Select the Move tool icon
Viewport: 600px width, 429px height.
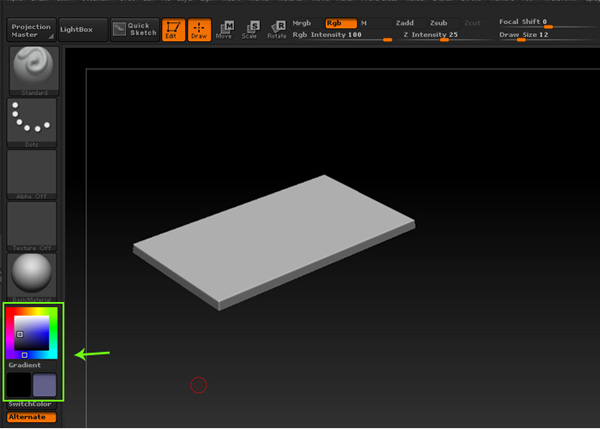[x=224, y=29]
